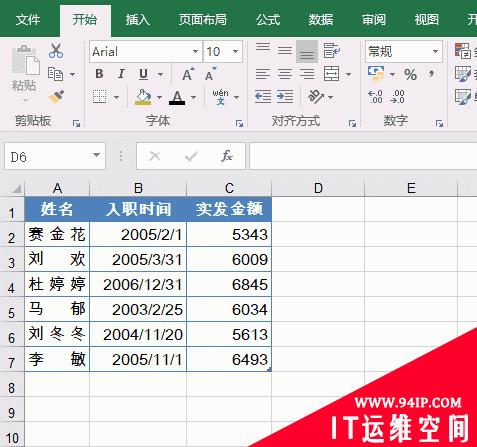Open the 公式 ribbon tab

pos(268,20)
